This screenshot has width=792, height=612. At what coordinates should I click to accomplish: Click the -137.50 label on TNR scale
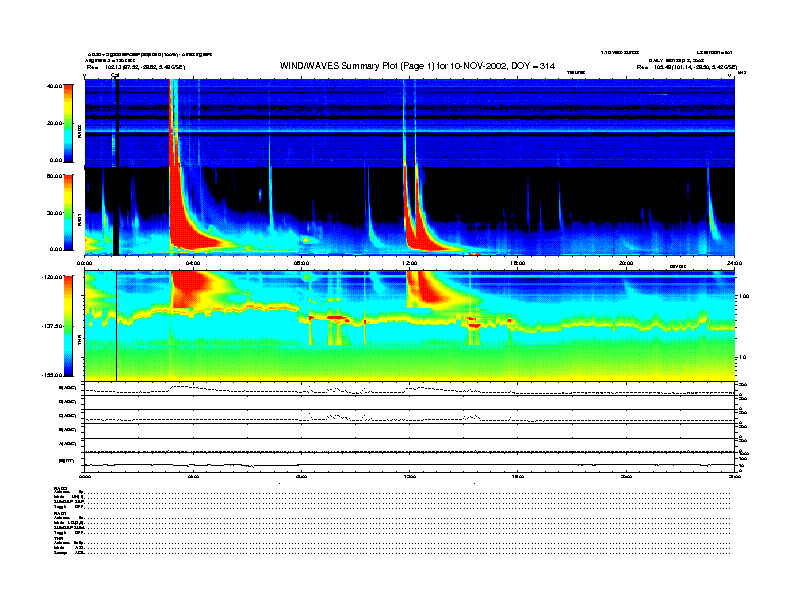click(x=53, y=326)
